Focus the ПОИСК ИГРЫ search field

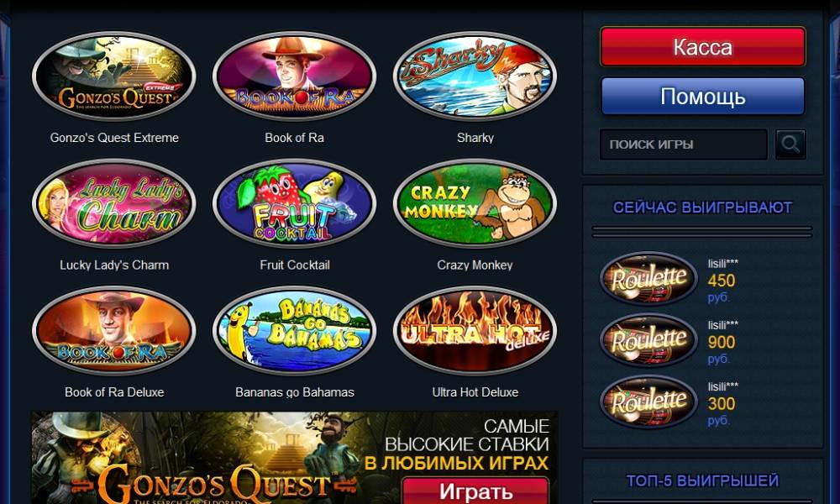click(x=684, y=144)
